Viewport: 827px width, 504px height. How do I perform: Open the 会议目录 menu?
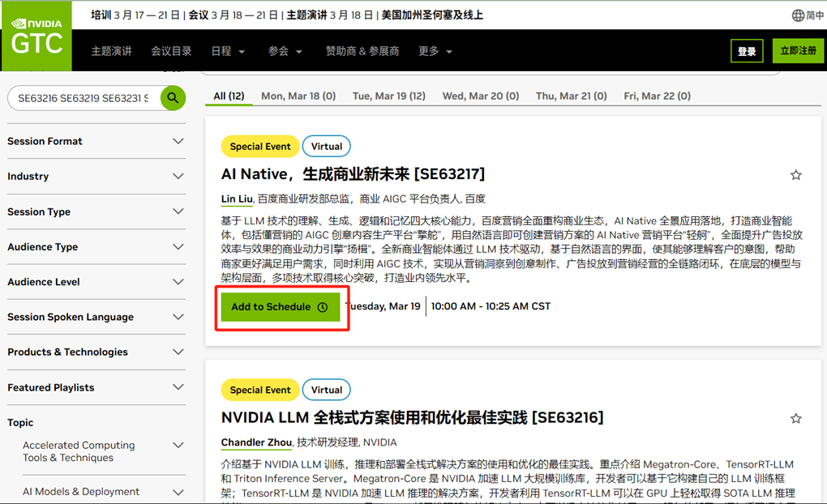click(170, 50)
